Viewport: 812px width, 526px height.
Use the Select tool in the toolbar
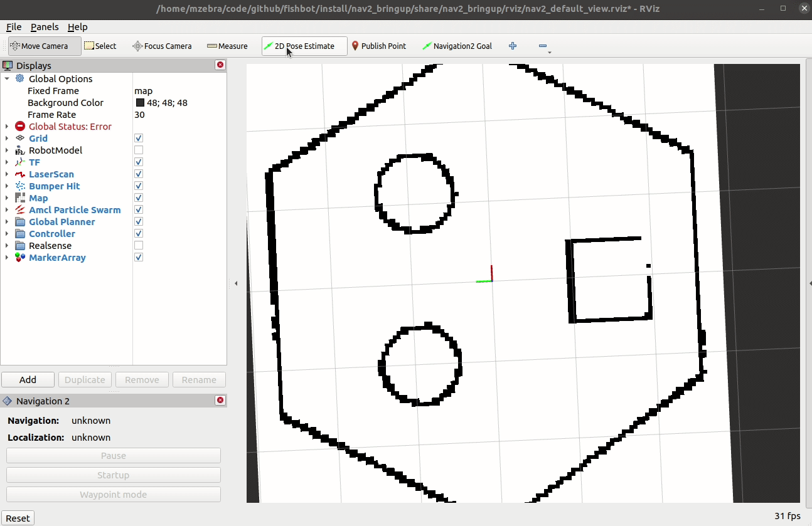click(x=100, y=46)
